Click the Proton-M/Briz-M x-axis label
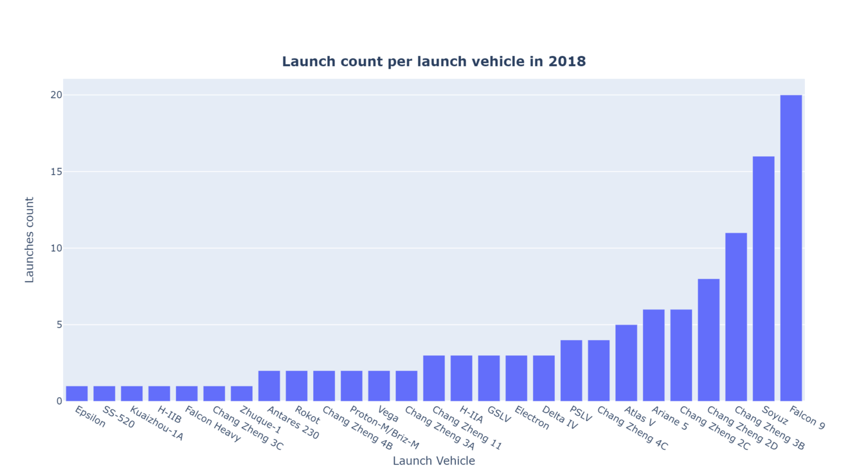The width and height of the screenshot is (868, 473). [x=384, y=427]
